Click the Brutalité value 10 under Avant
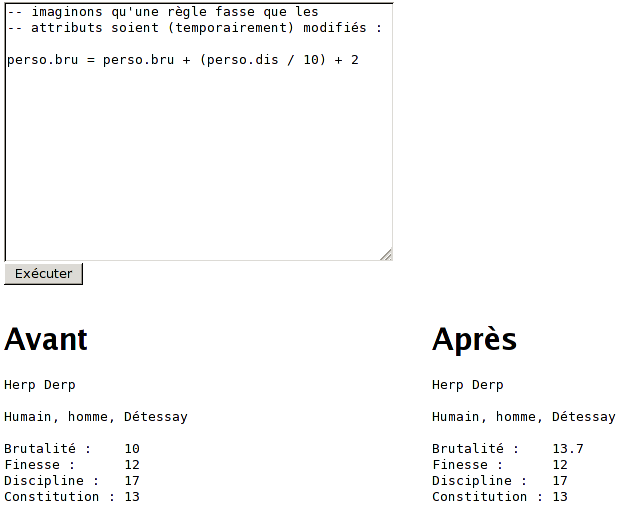627x516 pixels. (132, 449)
